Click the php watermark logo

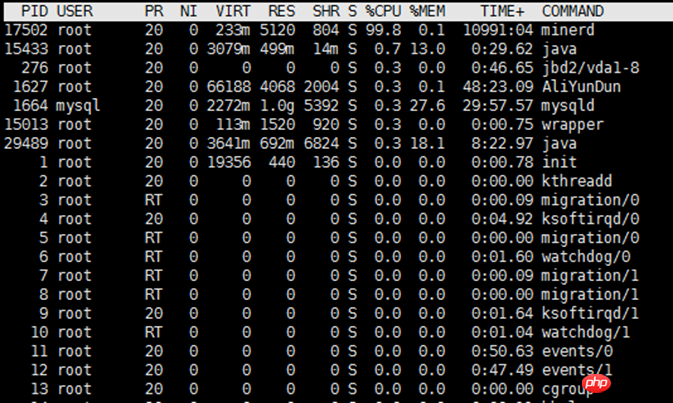[598, 386]
